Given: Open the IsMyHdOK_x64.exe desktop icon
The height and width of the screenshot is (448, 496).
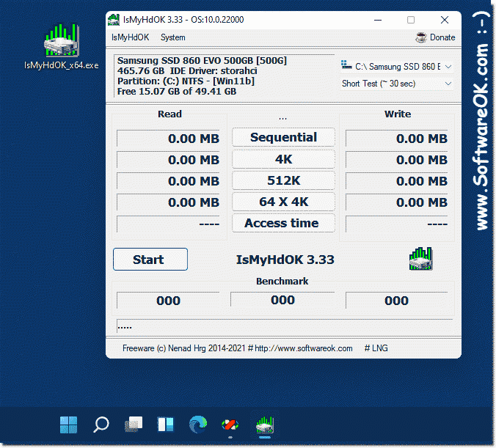Looking at the screenshot, I should tap(62, 47).
